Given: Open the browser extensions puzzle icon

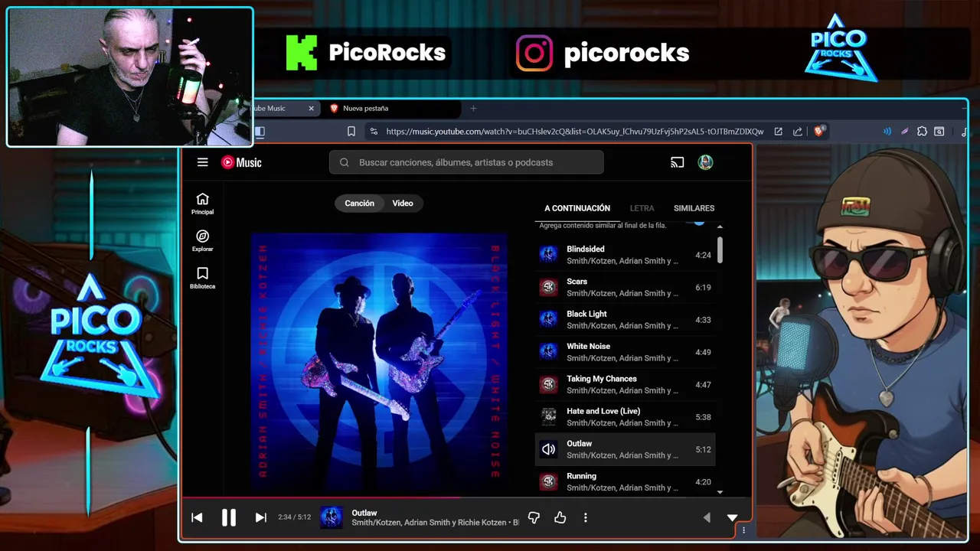Looking at the screenshot, I should pyautogui.click(x=922, y=132).
